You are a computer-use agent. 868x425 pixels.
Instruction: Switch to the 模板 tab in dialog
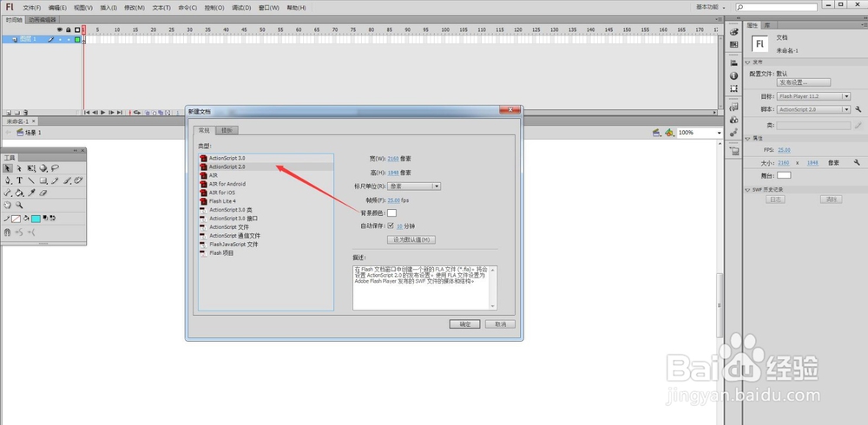click(x=227, y=130)
